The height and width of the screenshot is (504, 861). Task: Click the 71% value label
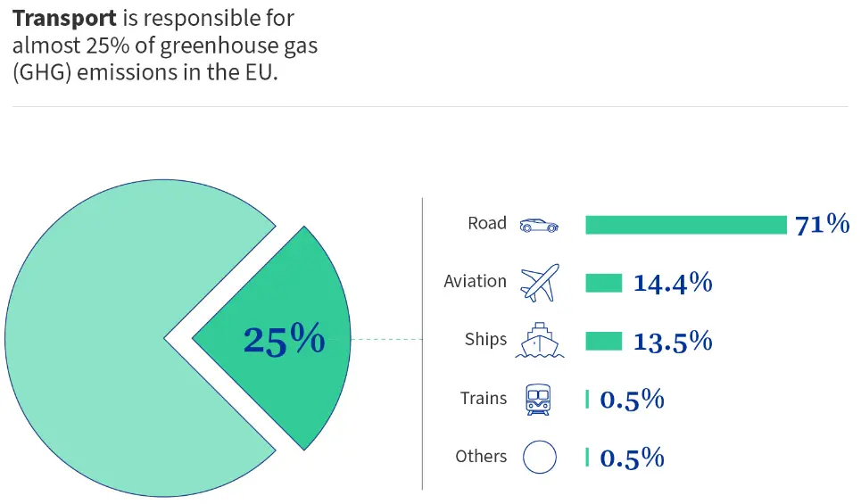[822, 225]
